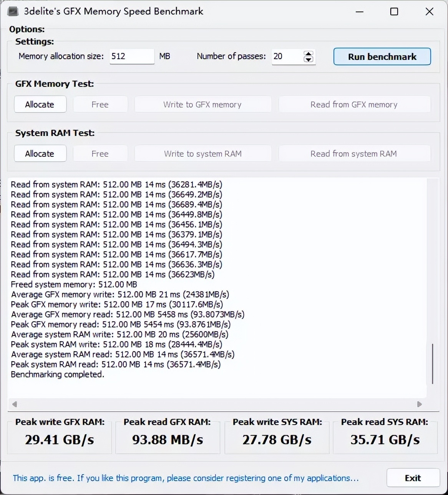Screen dimensions: 448x495
Task: Free the allocated system RAM
Action: pos(100,153)
